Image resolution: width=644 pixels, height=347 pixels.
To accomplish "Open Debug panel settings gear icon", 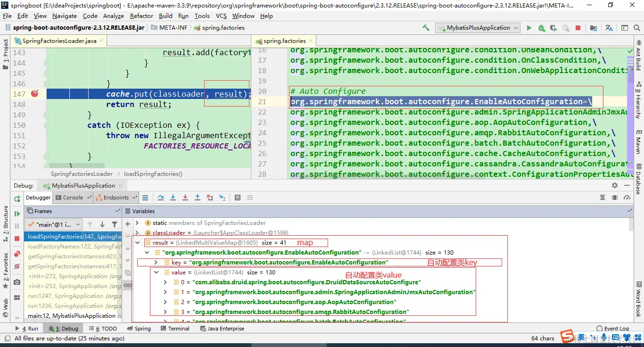I will tap(615, 186).
